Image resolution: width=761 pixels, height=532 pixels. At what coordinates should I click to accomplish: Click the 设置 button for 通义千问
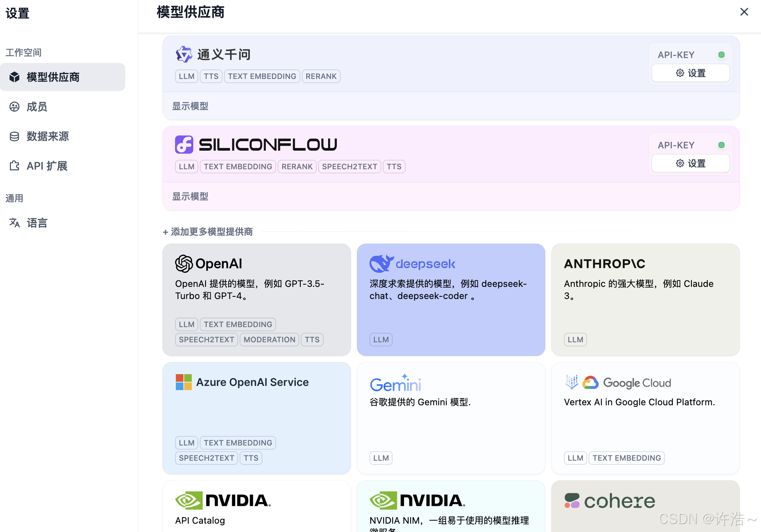(x=690, y=73)
